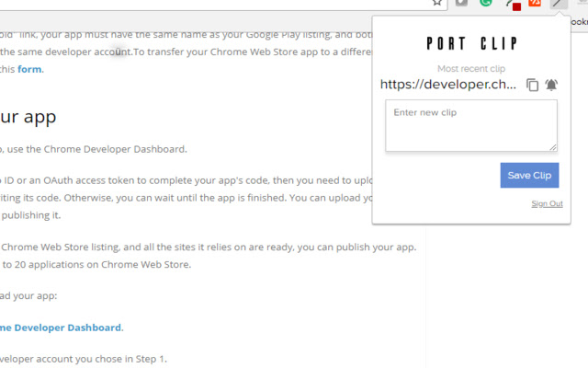Image resolution: width=588 pixels, height=368 pixels.
Task: Click the alarm bell notification icon
Action: 551,85
